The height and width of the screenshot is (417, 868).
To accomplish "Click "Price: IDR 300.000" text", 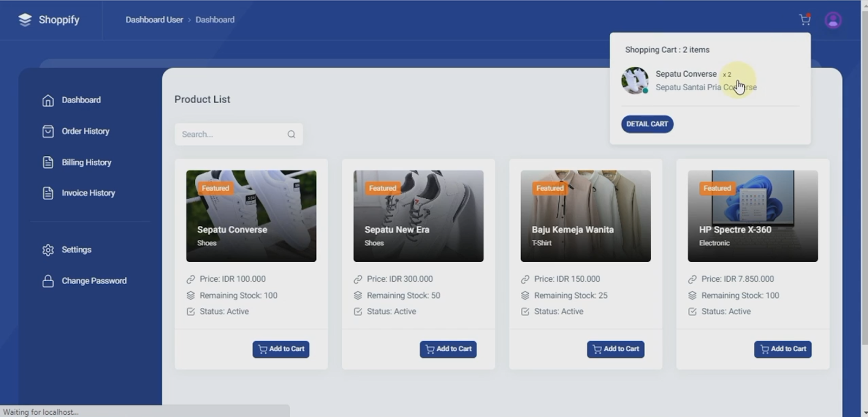I will click(400, 279).
